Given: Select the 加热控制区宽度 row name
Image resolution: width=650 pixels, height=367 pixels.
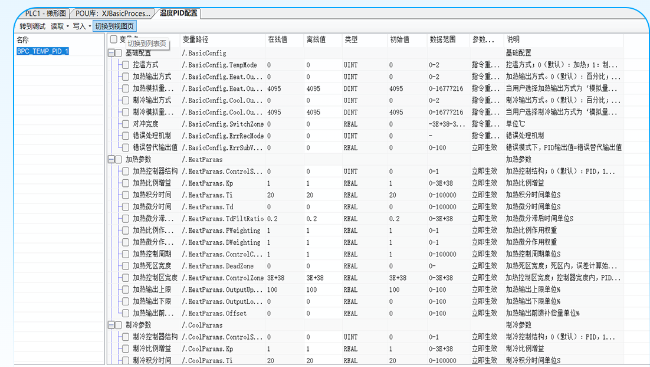Looking at the screenshot, I should (x=155, y=278).
